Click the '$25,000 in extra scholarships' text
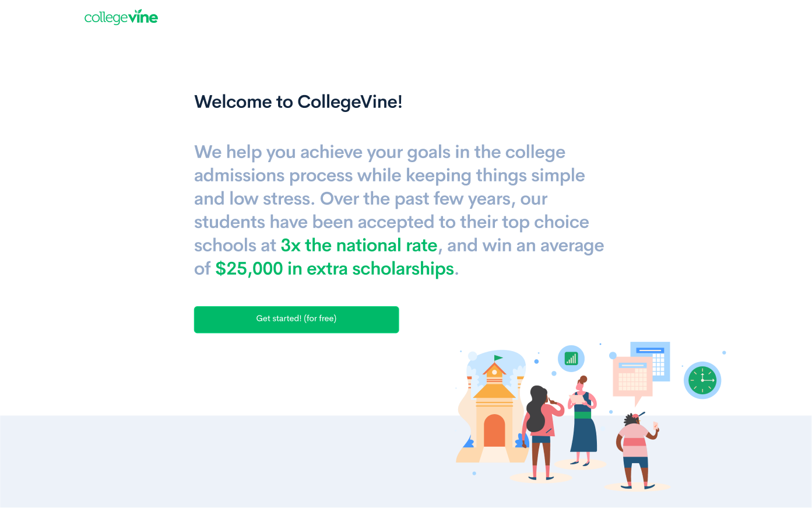This screenshot has width=812, height=508. 334,269
